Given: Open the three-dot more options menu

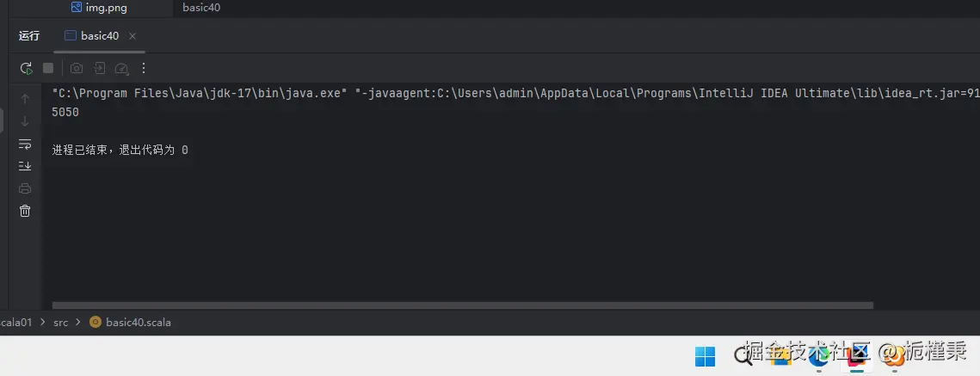Looking at the screenshot, I should [x=144, y=68].
